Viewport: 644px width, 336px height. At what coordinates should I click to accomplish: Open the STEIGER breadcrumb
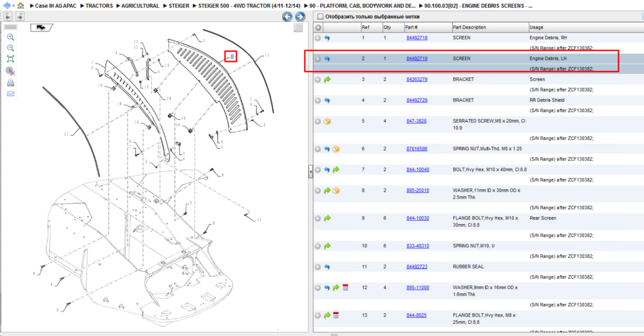point(179,6)
